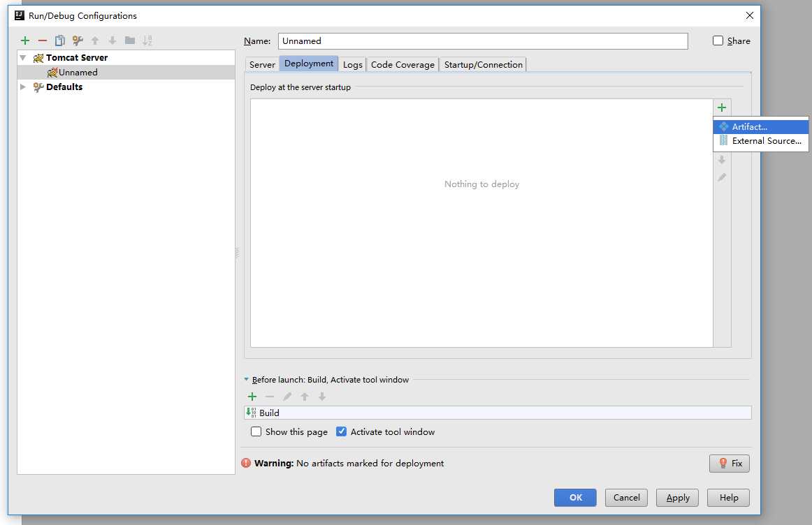Add before-launch task with green plus
The height and width of the screenshot is (525, 812).
[252, 397]
